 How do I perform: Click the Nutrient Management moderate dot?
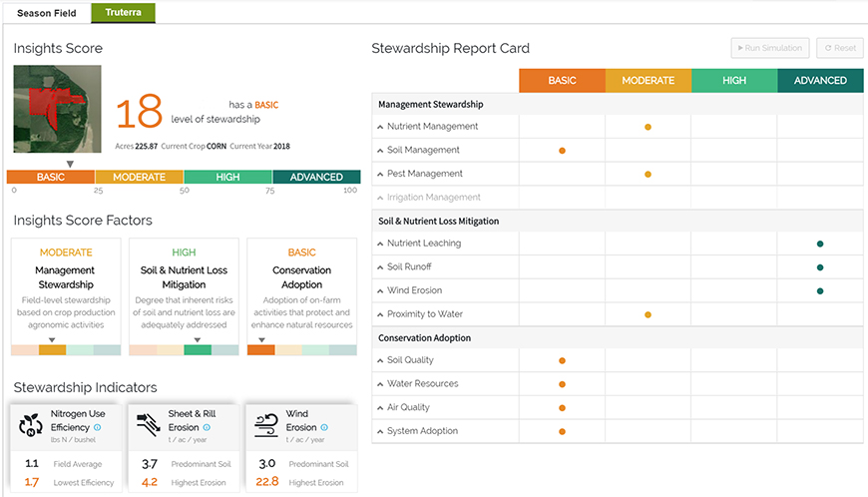(648, 127)
